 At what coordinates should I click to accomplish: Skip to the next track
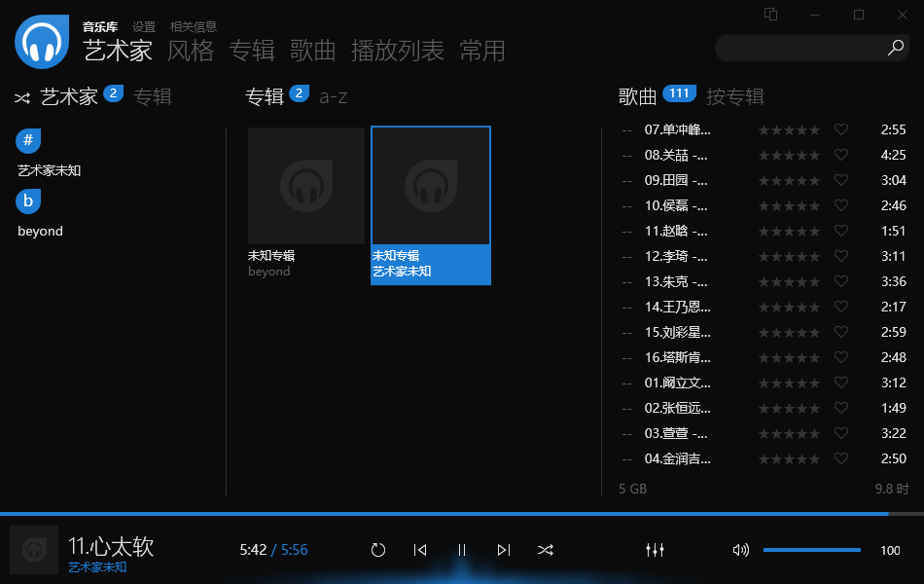[504, 550]
